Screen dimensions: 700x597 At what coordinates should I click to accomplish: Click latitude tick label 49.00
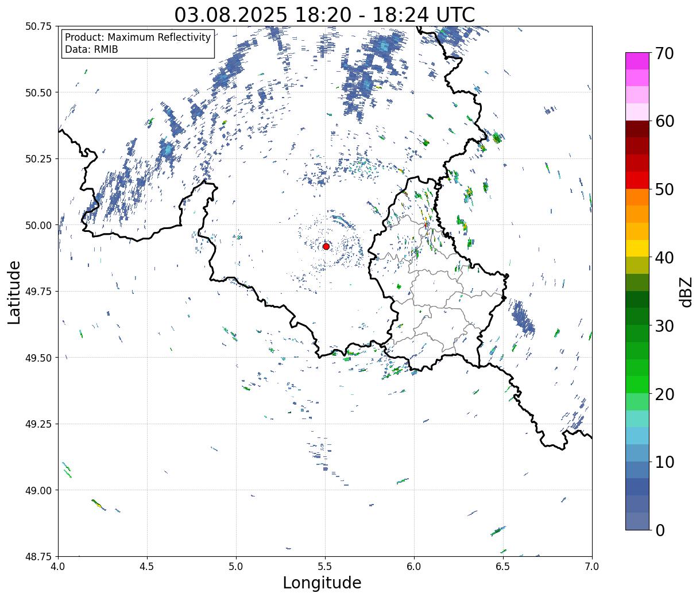38,490
